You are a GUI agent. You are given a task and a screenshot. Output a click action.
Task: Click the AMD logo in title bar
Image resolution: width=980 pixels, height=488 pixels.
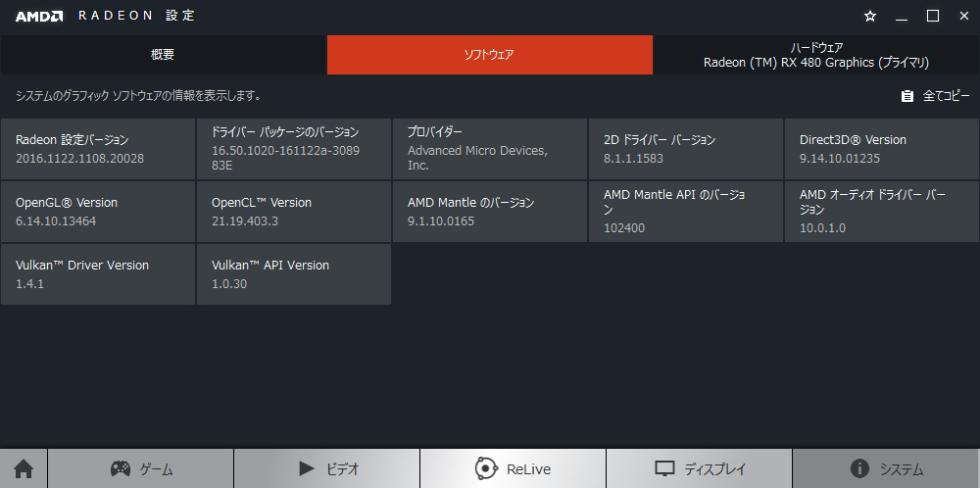point(39,17)
